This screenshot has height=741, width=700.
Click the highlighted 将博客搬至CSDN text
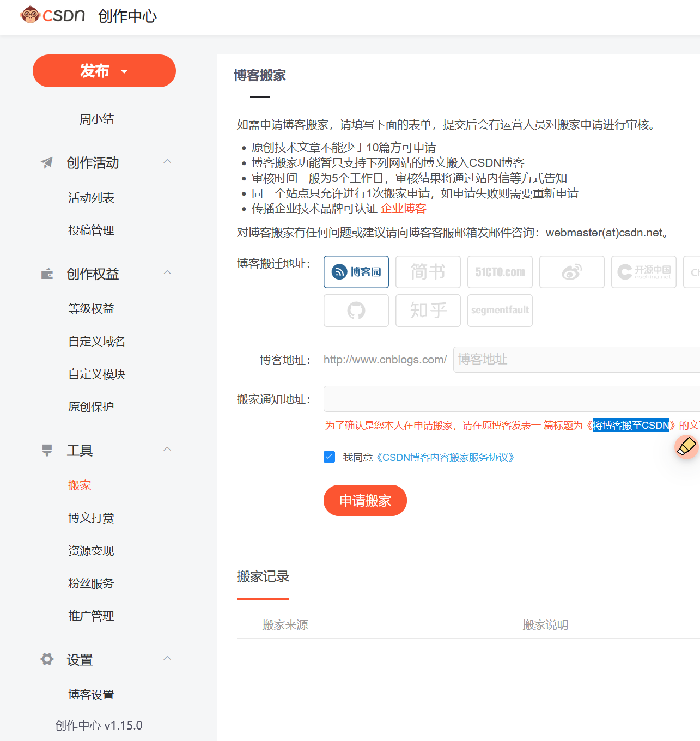tap(631, 426)
